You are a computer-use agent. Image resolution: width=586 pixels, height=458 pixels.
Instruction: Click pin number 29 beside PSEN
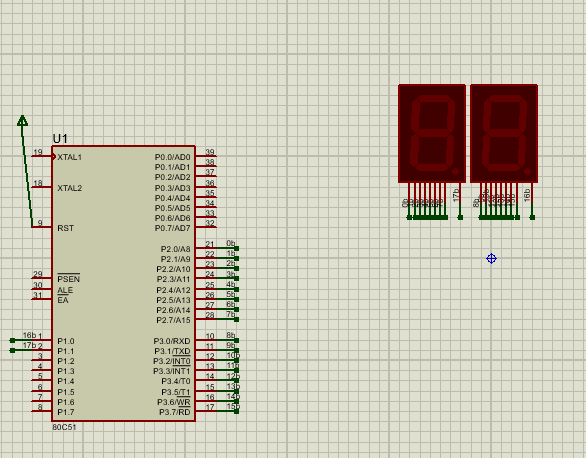[x=38, y=274]
